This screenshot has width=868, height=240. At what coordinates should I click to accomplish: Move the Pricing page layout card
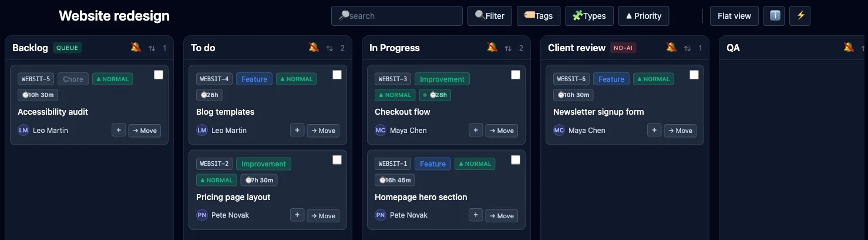323,216
